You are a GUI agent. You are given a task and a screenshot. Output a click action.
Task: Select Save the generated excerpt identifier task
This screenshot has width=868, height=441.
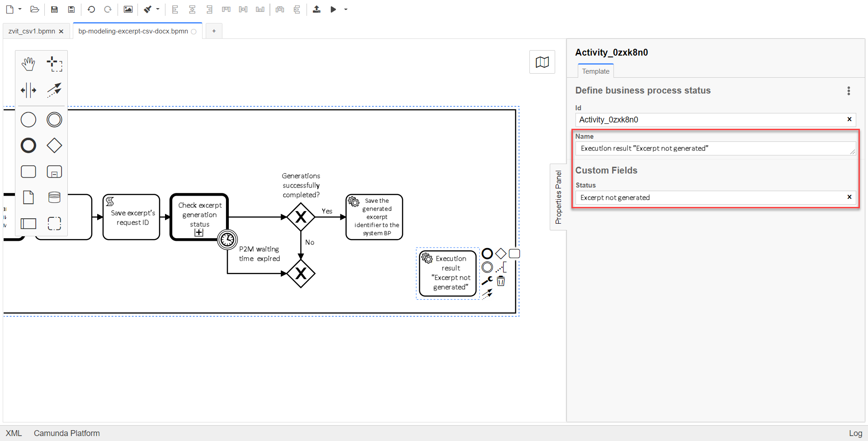point(374,217)
